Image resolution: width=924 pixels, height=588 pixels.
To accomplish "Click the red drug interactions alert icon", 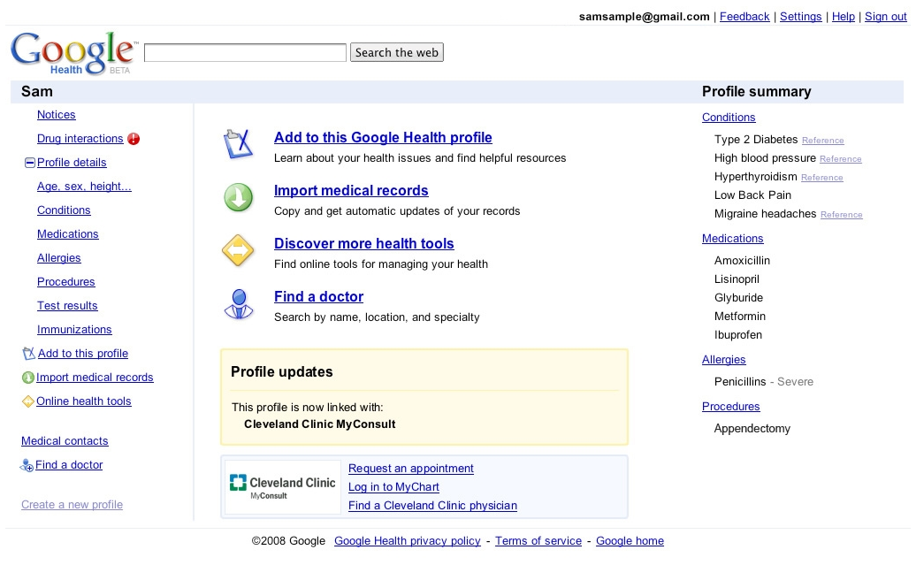I will (134, 139).
